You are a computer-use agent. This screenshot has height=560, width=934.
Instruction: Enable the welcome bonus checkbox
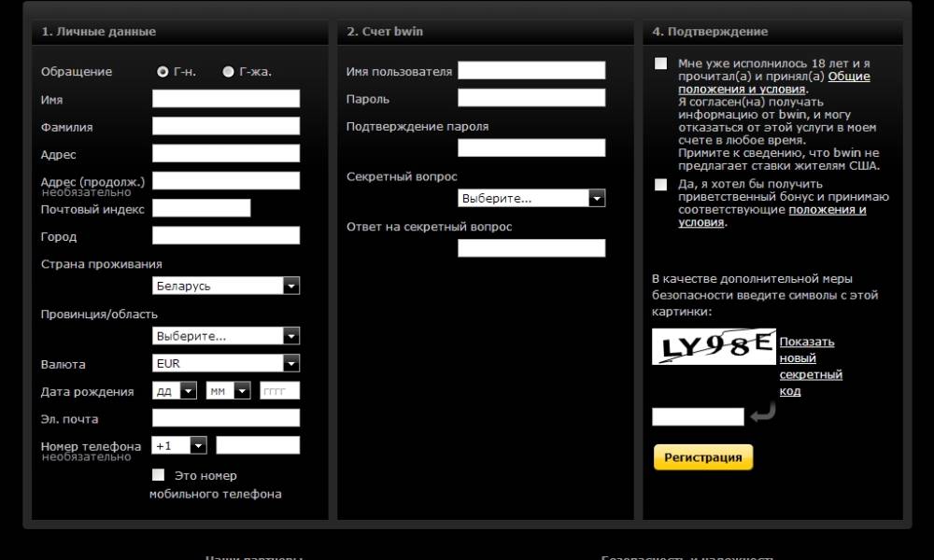click(x=661, y=185)
